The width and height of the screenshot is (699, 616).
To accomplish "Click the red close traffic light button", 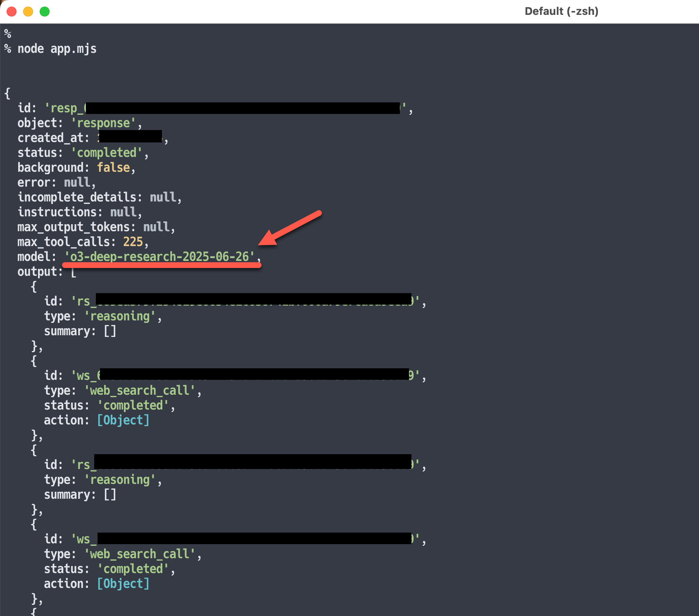I will coord(12,12).
